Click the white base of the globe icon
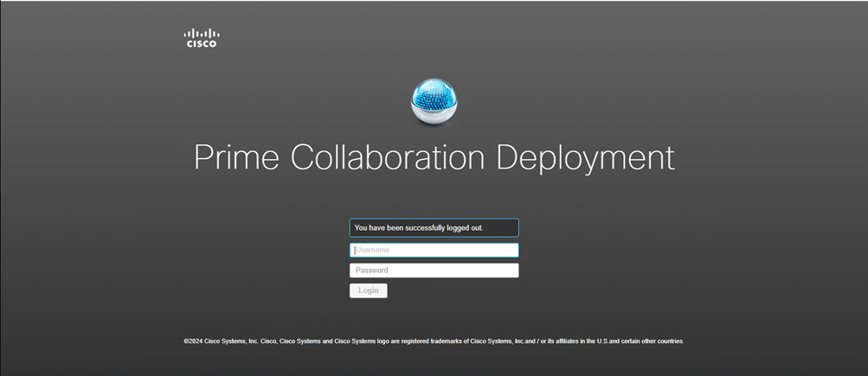The image size is (868, 376). [x=434, y=114]
